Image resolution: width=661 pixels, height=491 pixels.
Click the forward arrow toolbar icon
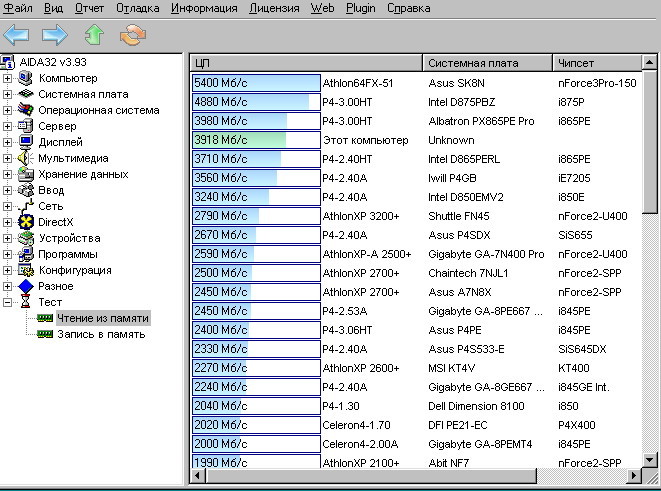click(54, 36)
